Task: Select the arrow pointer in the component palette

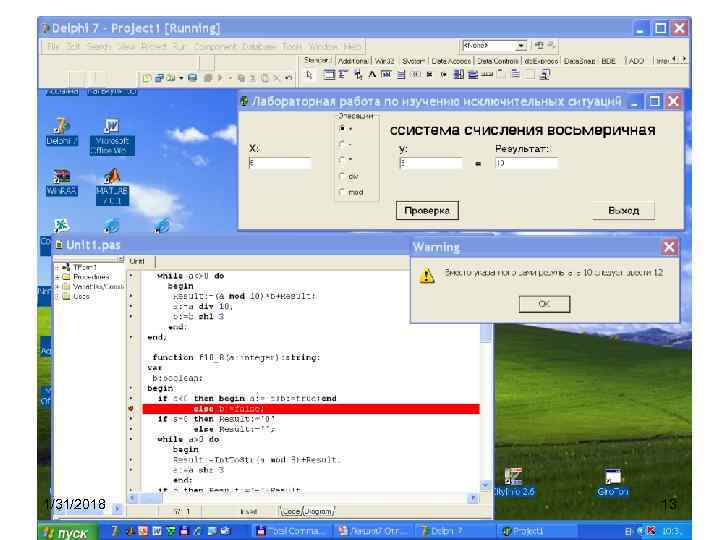Action: click(309, 74)
